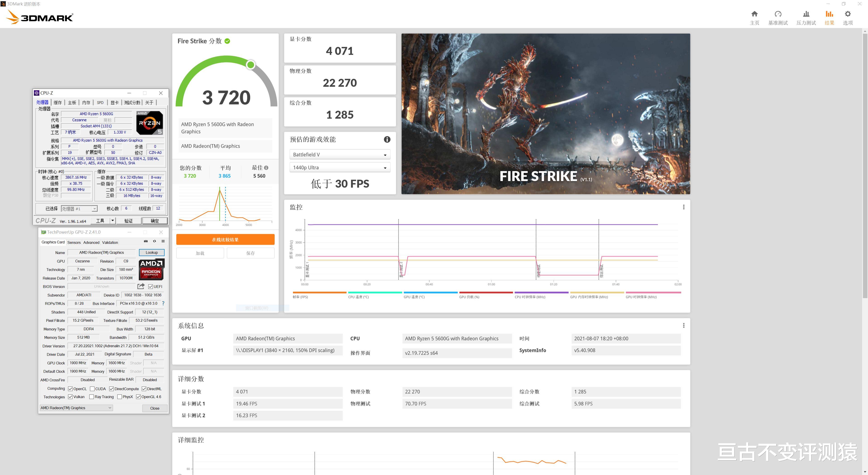868x475 pixels.
Task: Expand the 1440p Ultra resolution dropdown
Action: pos(339,168)
